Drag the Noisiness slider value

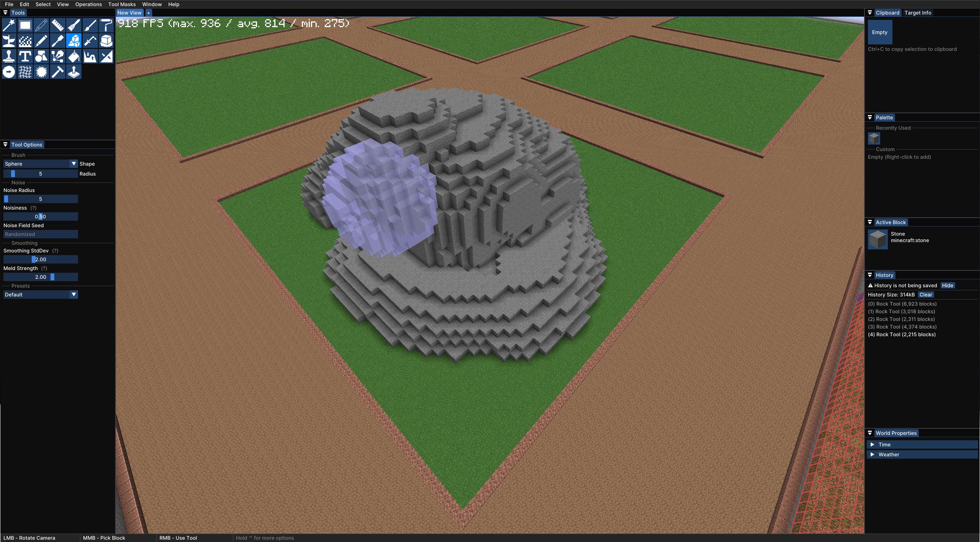tap(41, 216)
